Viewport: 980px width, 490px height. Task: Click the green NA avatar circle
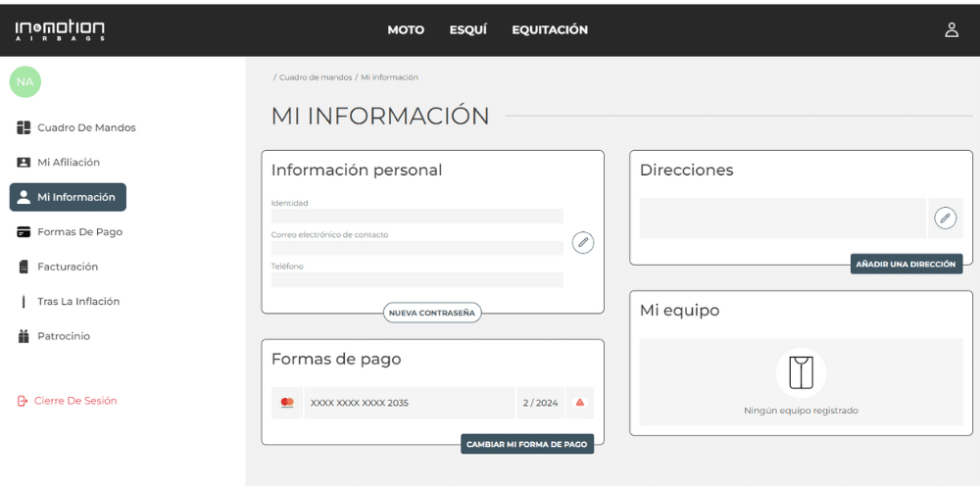[25, 81]
